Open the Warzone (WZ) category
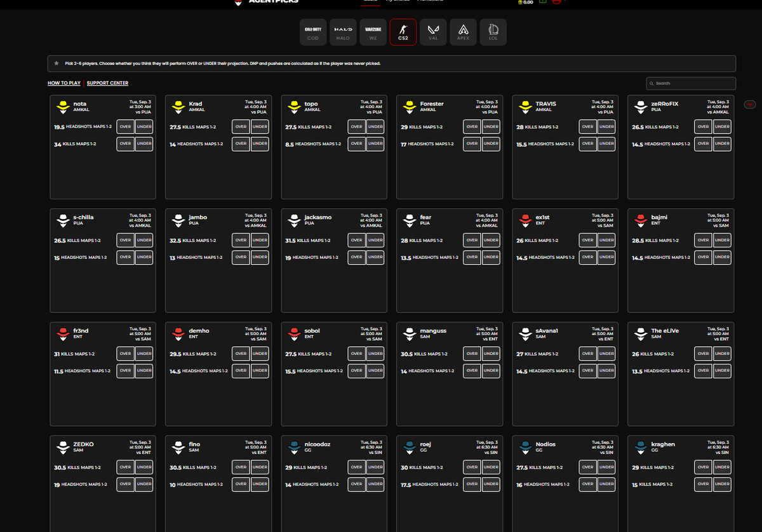The width and height of the screenshot is (762, 532). tap(373, 32)
